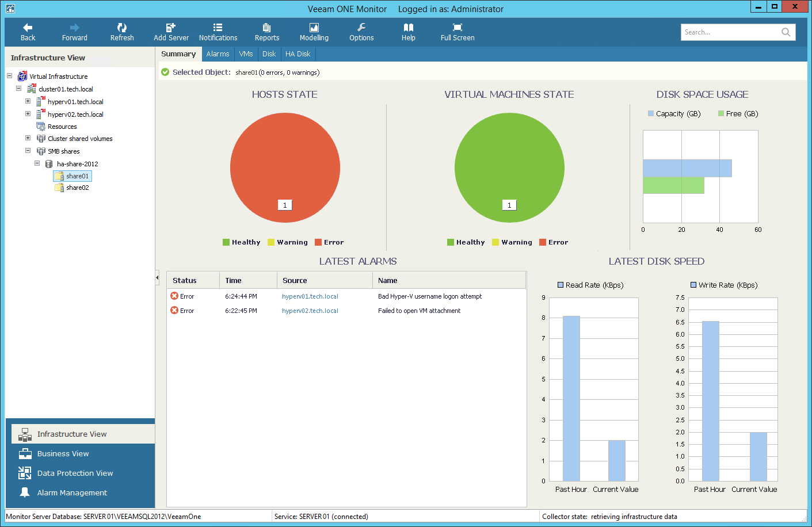
Task: Click 'Bad Hyper-V username logon attempt' alarm name
Action: pos(430,296)
